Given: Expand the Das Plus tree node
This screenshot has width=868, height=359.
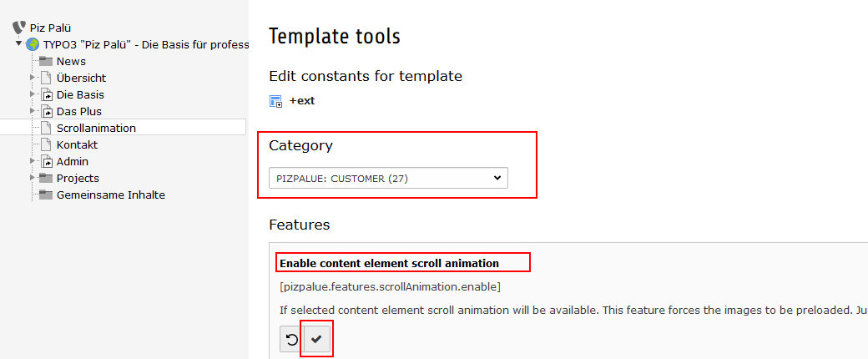Looking at the screenshot, I should pos(33,111).
